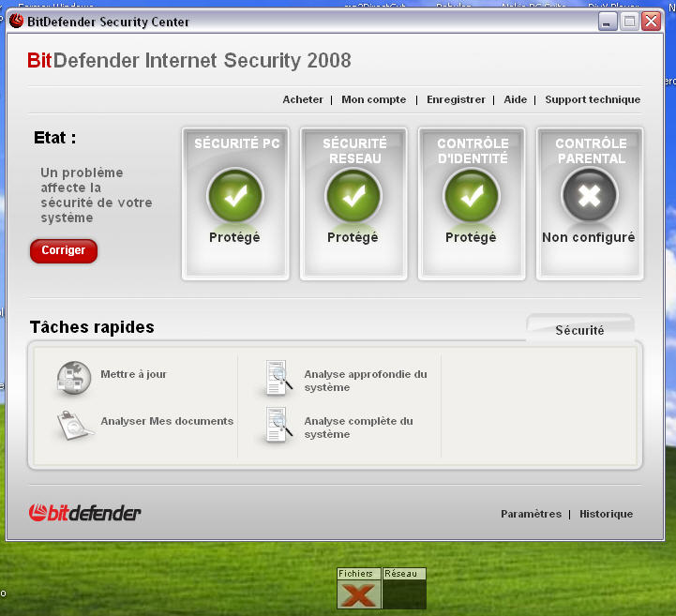Click the Sécurité PC panel title

(236, 143)
